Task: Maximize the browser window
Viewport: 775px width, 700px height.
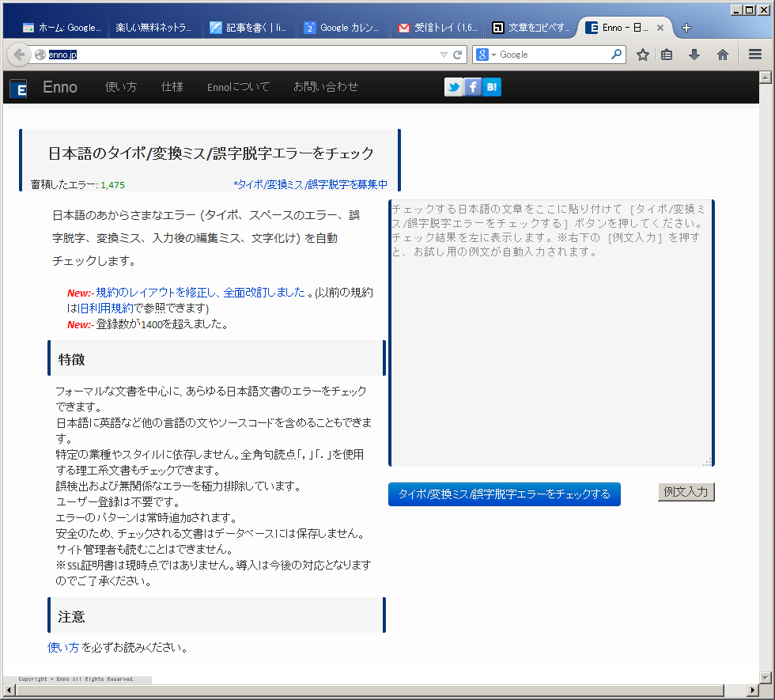Action: [x=750, y=9]
